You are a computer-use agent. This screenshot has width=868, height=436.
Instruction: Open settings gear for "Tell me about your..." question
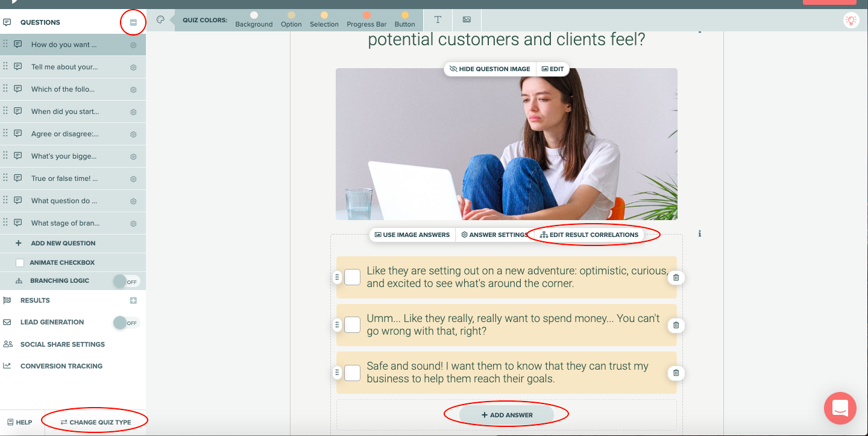coord(133,68)
